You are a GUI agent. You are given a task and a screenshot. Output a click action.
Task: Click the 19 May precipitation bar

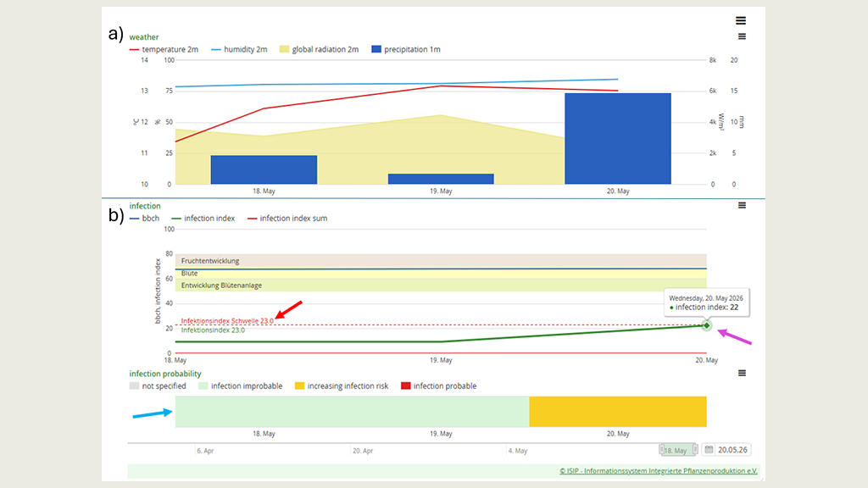coord(441,179)
